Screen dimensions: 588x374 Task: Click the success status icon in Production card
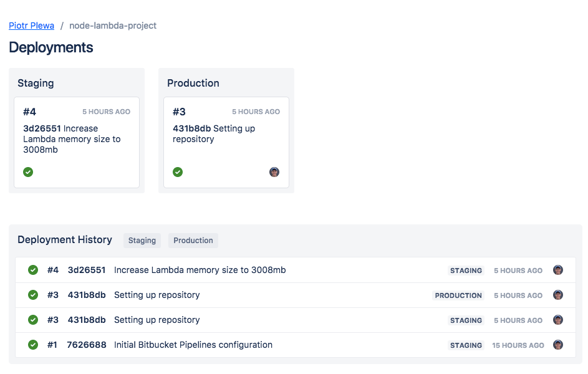(x=178, y=172)
